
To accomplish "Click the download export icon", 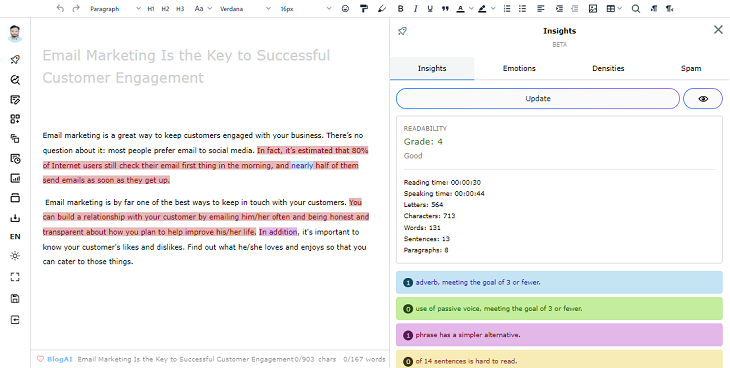I will [x=15, y=218].
